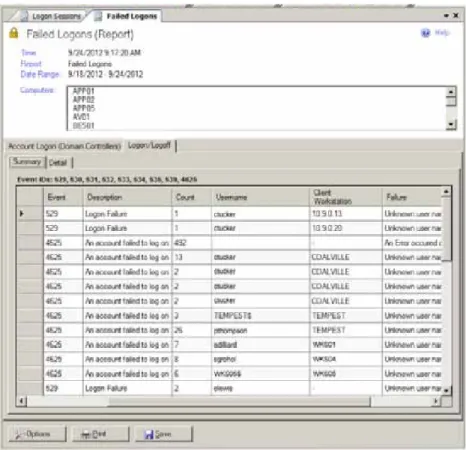Click client workstation 10.9.0.20 cell
Screen dimensions: 466x450
pyautogui.click(x=346, y=228)
